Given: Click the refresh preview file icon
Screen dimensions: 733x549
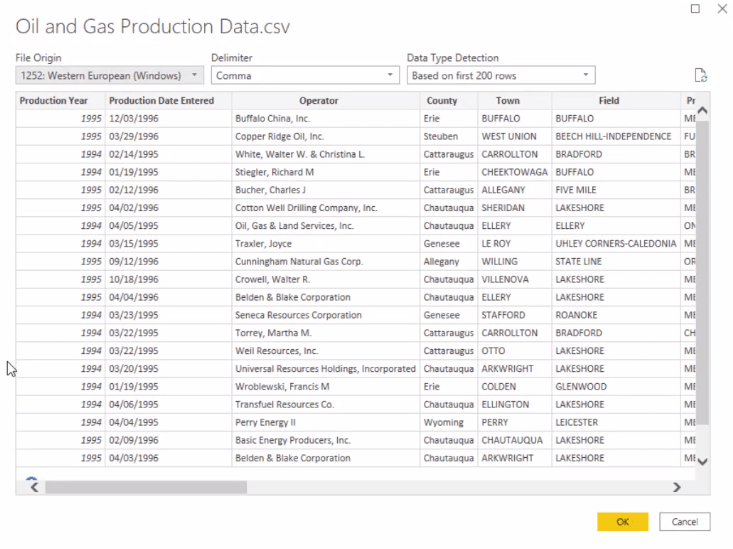Looking at the screenshot, I should pos(700,75).
